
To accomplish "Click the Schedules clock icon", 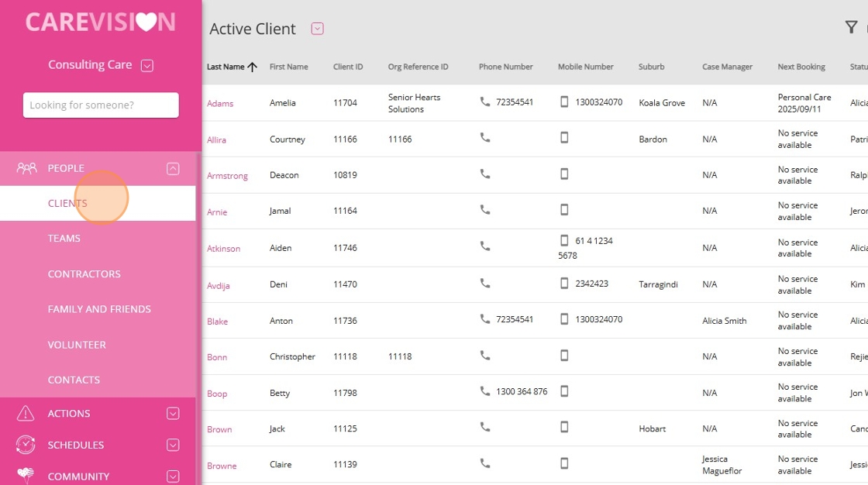I will coord(26,445).
